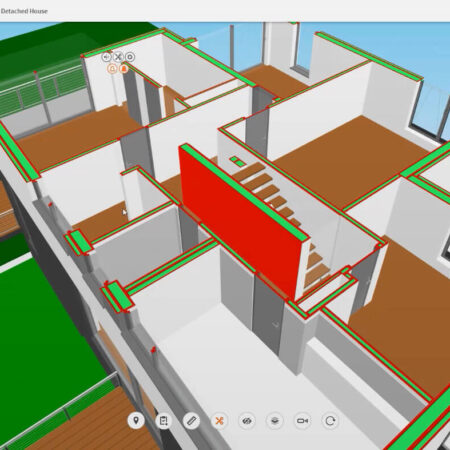The image size is (450, 450).
Task: Click the X icon on section widget
Action: 118,57
